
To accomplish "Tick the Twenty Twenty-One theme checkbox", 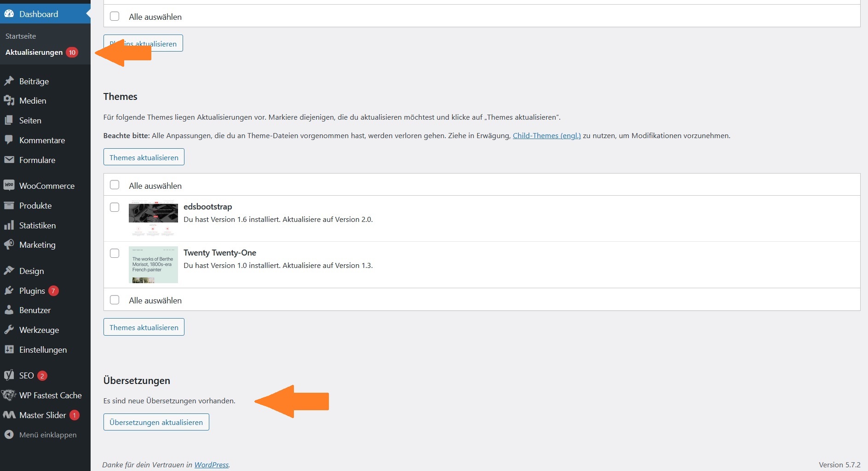I will [x=115, y=253].
